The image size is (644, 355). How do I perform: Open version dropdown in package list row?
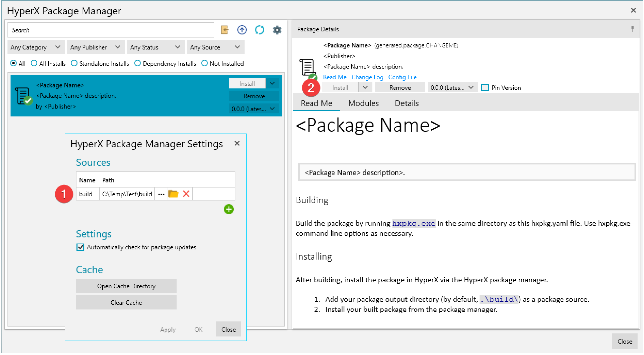(x=253, y=109)
